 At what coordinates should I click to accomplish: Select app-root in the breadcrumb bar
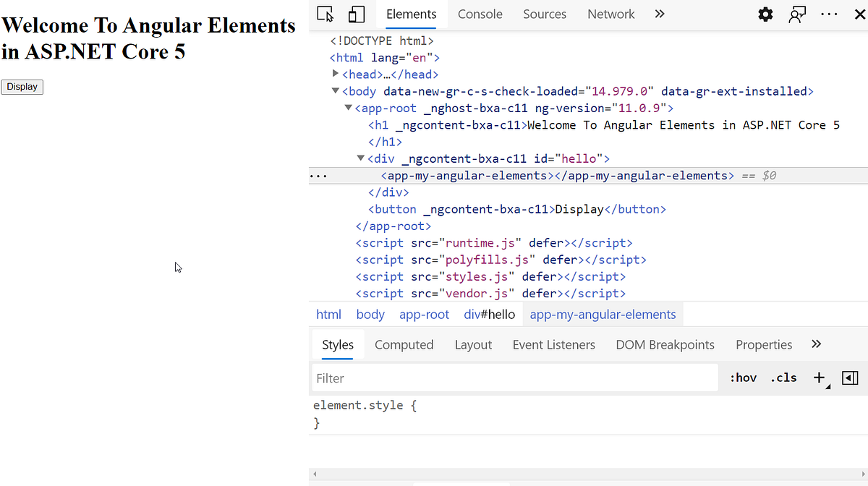tap(425, 315)
